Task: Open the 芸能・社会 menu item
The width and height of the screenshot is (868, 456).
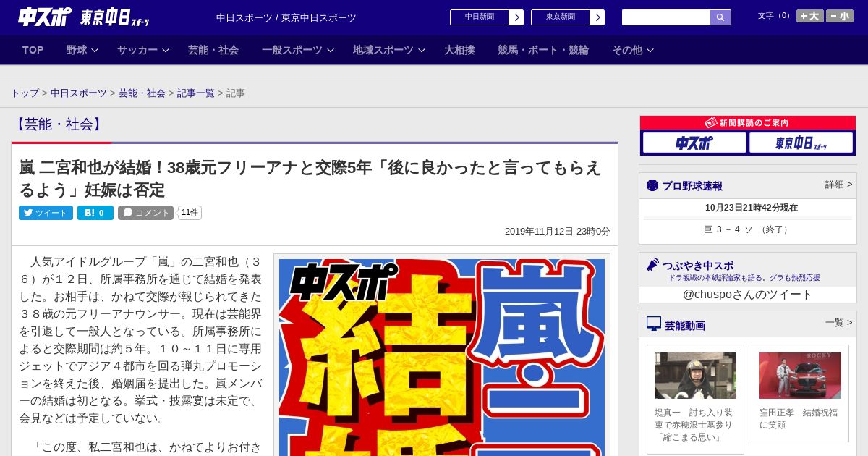Action: click(x=213, y=50)
